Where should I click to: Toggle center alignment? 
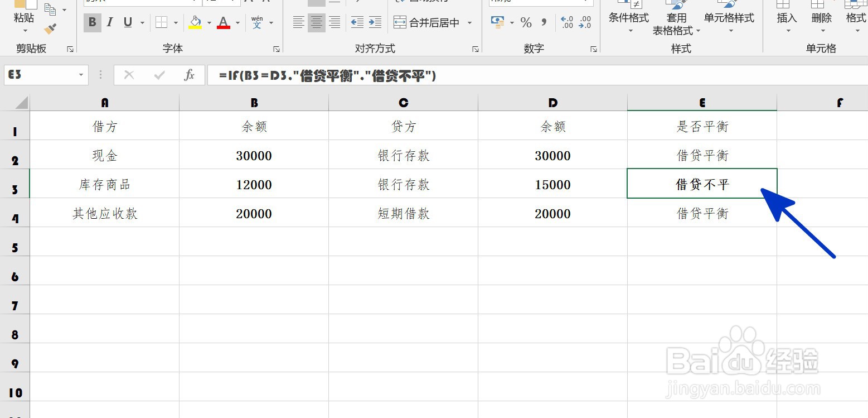click(317, 23)
